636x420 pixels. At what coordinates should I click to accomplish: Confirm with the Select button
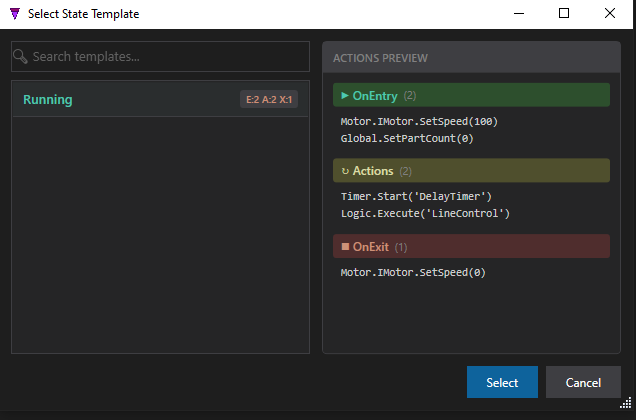pyautogui.click(x=502, y=382)
